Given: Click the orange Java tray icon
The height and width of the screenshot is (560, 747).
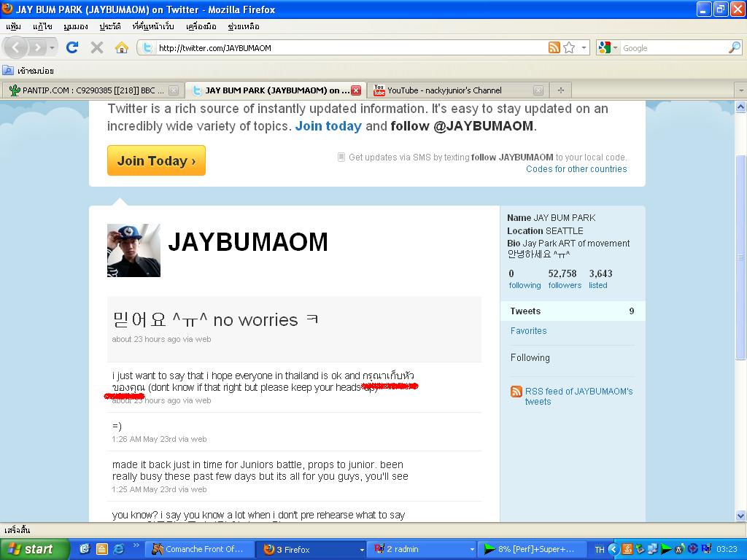Looking at the screenshot, I should coord(627,549).
